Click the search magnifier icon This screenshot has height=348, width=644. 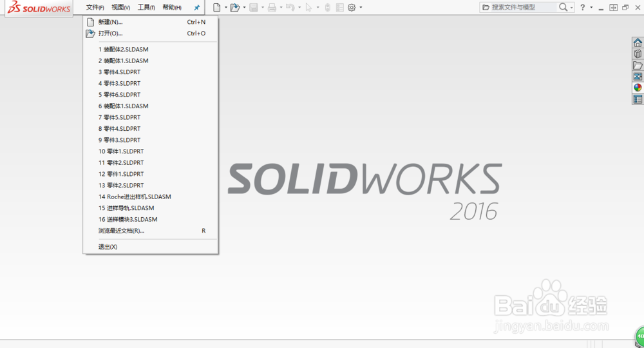coord(563,7)
